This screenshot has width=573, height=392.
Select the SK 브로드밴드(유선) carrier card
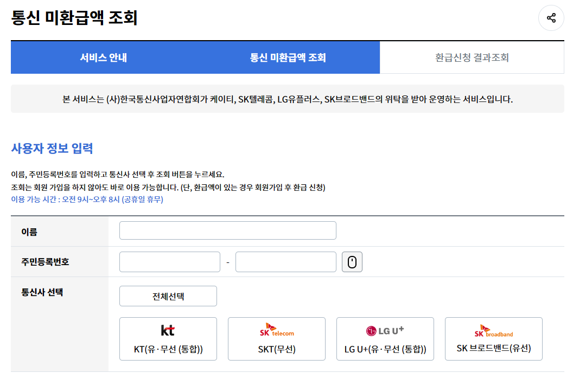click(493, 338)
